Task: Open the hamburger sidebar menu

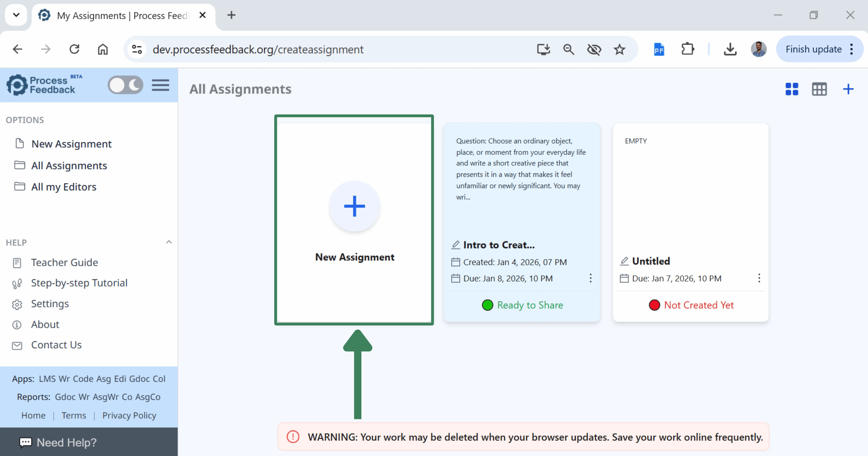Action: [160, 85]
